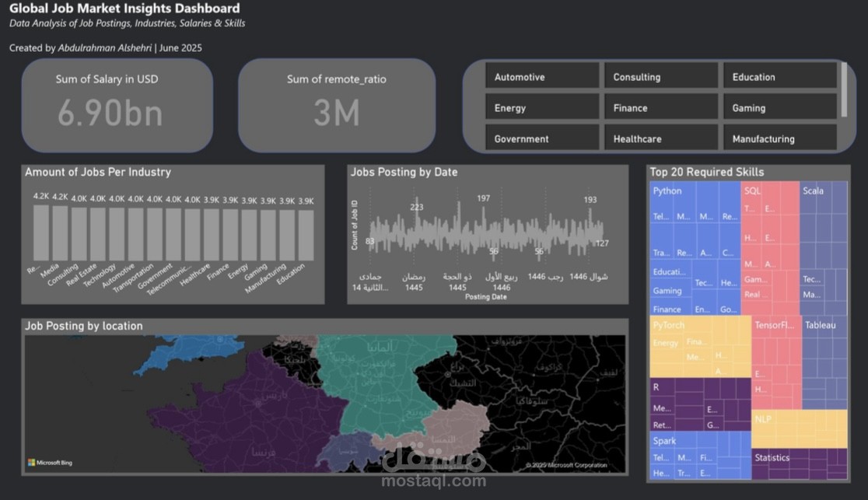Click the Top 20 Required Skills title
868x500 pixels.
tap(707, 172)
